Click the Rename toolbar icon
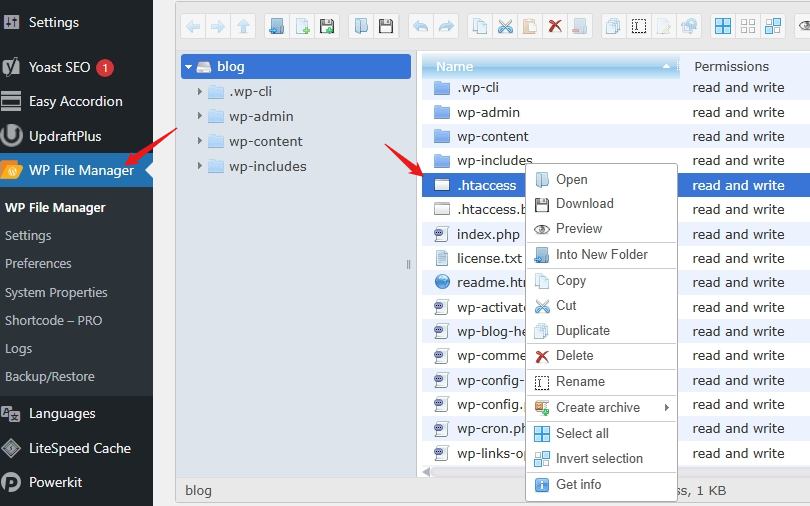 (639, 26)
